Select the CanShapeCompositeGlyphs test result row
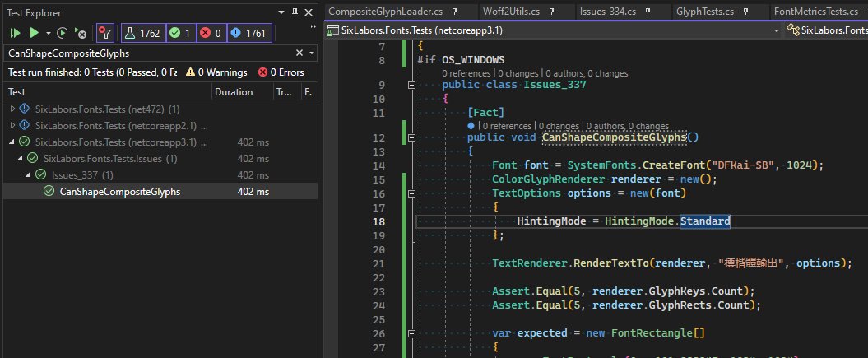Viewport: 868px width, 358px height. point(160,192)
